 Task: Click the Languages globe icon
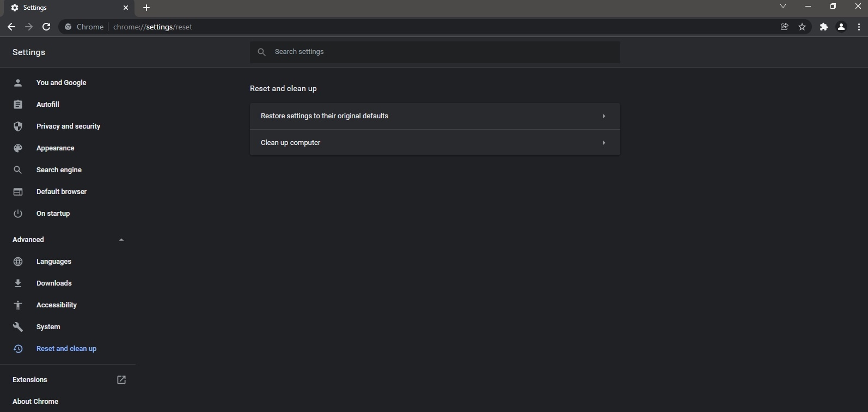click(18, 262)
